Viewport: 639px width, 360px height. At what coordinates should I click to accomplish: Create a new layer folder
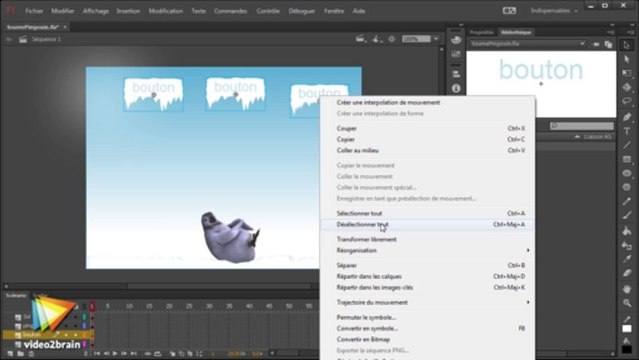tap(20, 353)
